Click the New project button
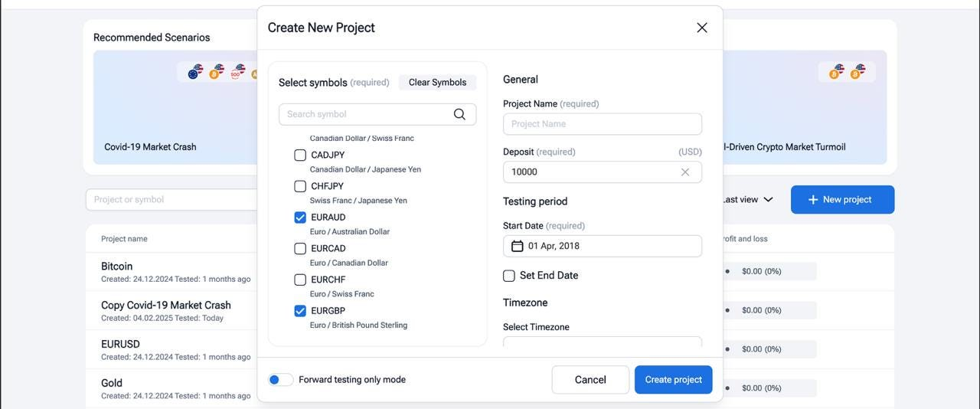This screenshot has width=980, height=409. 842,199
